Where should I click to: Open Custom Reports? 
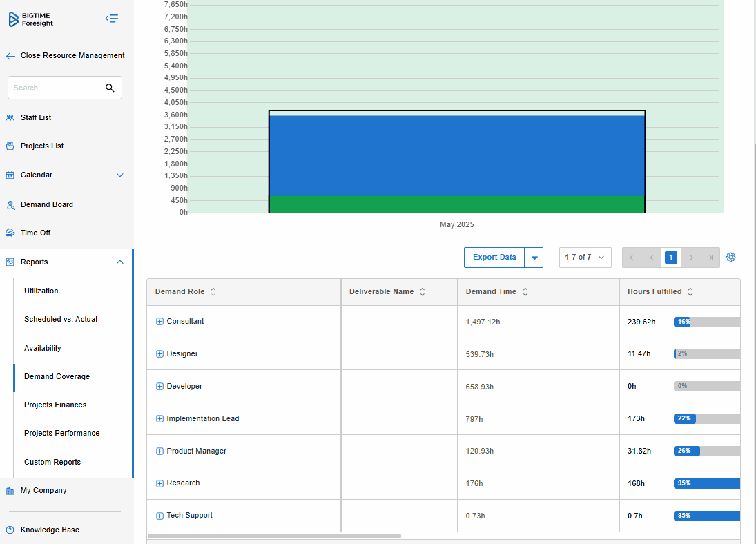pyautogui.click(x=52, y=462)
